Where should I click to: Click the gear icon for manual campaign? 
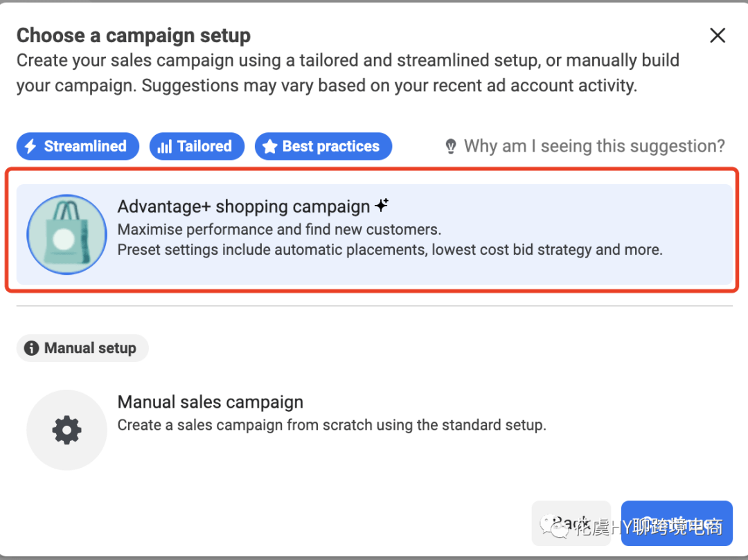[x=66, y=430]
